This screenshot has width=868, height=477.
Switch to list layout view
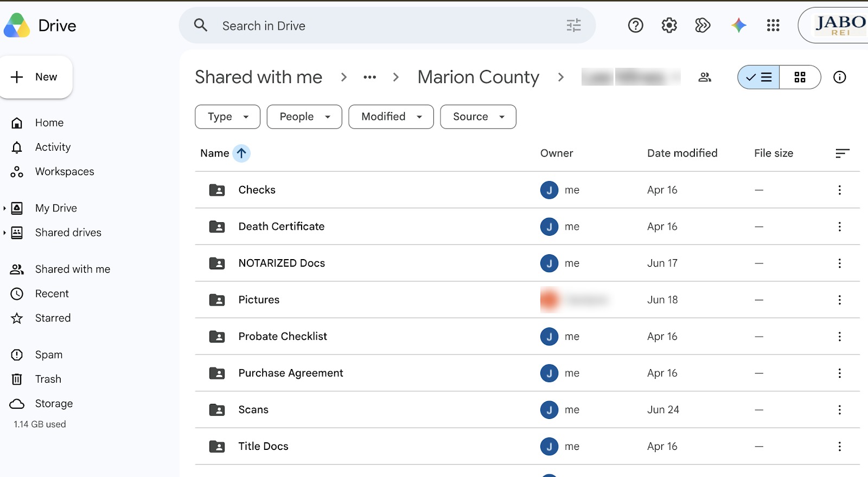(x=758, y=78)
